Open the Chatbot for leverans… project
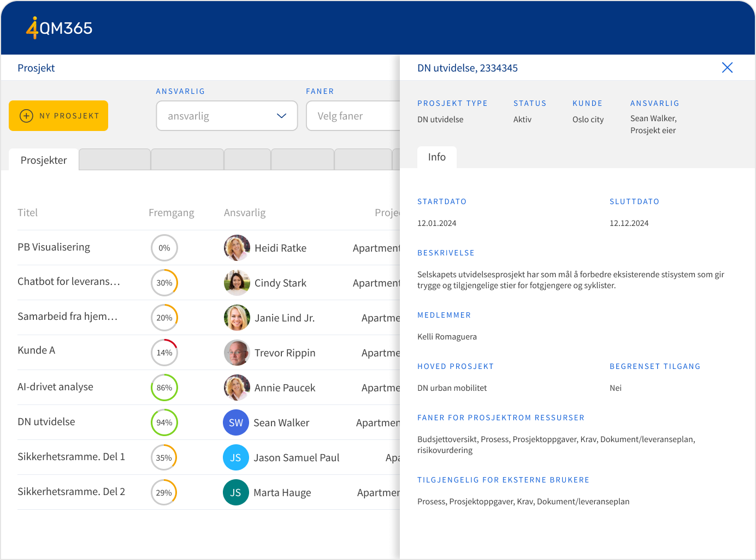The height and width of the screenshot is (560, 756). 69,281
